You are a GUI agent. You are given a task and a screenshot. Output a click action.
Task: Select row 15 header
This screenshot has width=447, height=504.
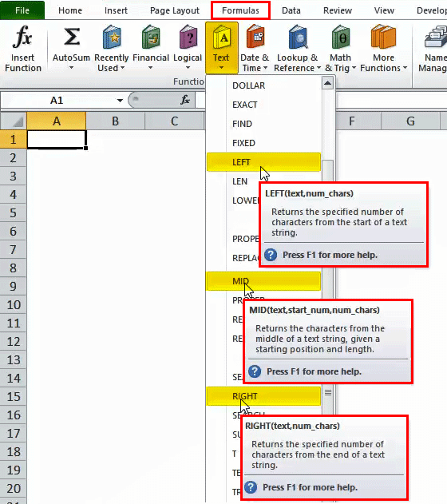pyautogui.click(x=13, y=397)
